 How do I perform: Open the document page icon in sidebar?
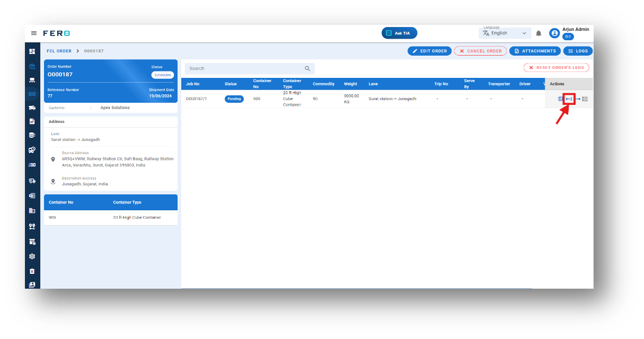click(32, 121)
